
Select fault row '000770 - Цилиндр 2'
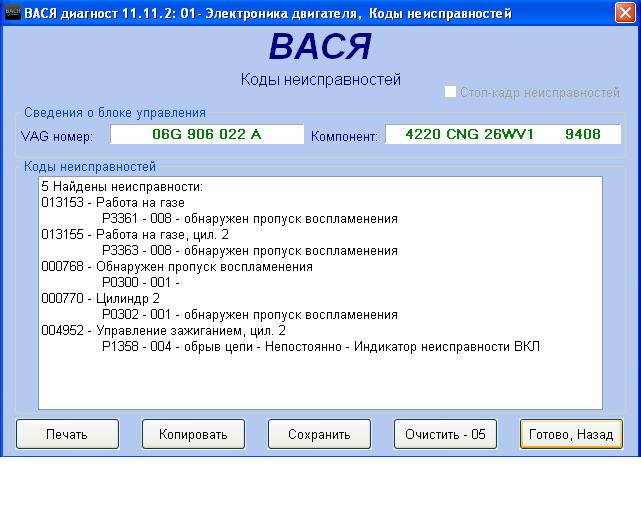click(100, 298)
